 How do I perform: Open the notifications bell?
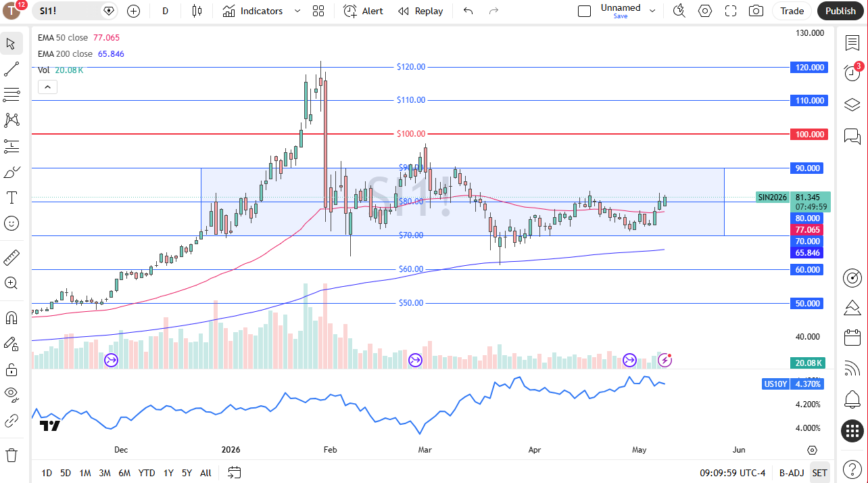point(852,400)
